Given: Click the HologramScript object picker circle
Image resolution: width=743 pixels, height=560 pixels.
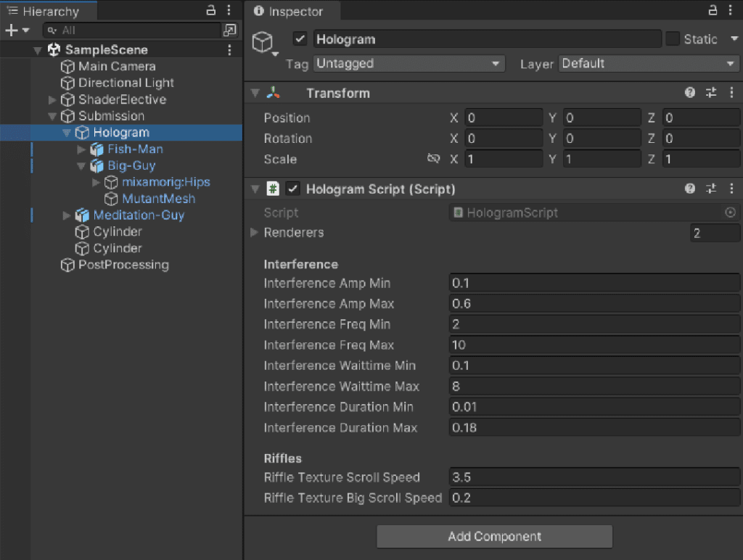Looking at the screenshot, I should (730, 213).
